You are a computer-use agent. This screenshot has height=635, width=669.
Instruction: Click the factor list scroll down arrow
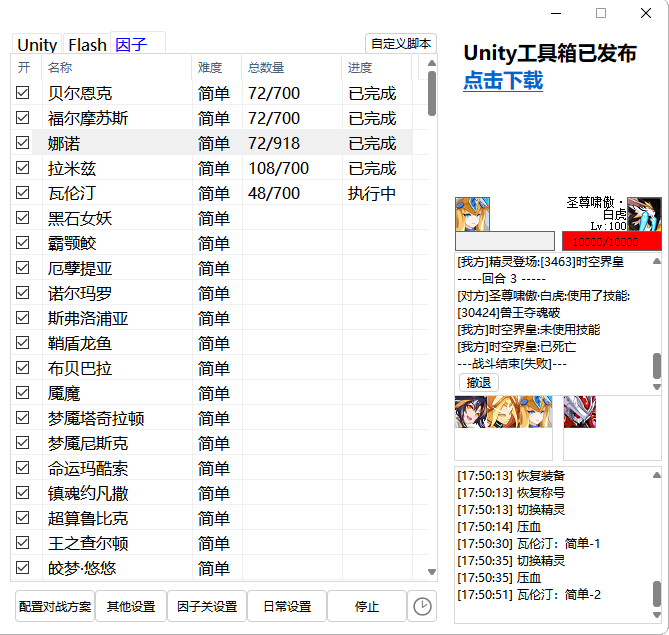point(432,572)
